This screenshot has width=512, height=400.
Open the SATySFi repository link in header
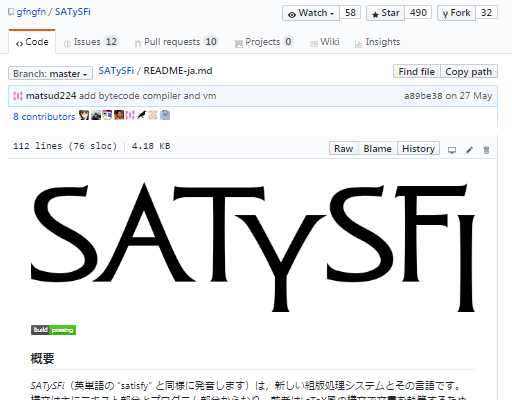click(x=72, y=12)
